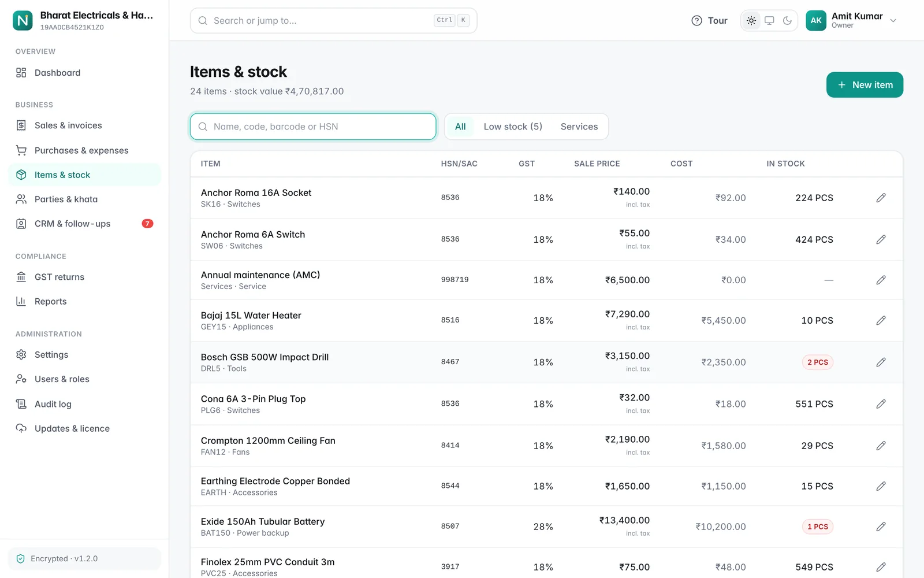Edit Finolex 25mm PVC Conduit pencil icon
This screenshot has width=924, height=578.
coord(881,567)
